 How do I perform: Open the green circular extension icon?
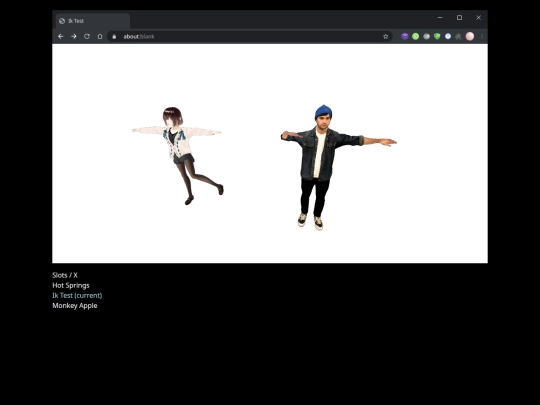pyautogui.click(x=415, y=36)
